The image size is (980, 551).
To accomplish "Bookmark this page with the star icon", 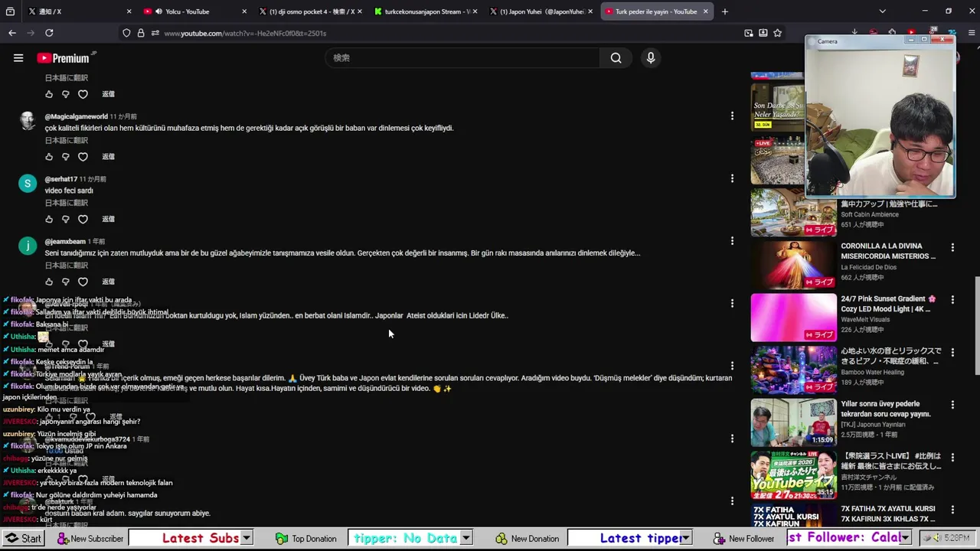I will coord(777,33).
